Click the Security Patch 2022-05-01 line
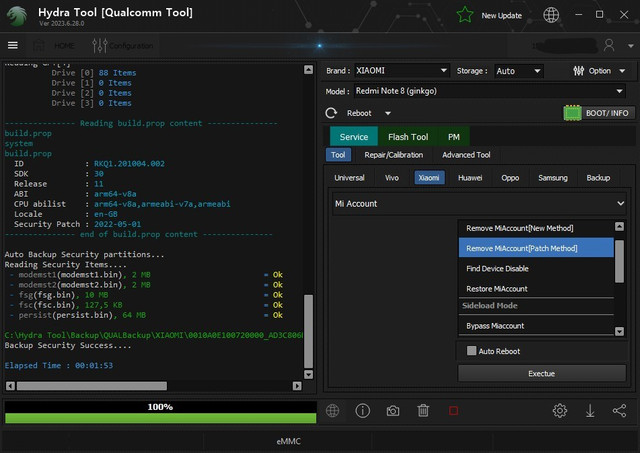 click(77, 224)
